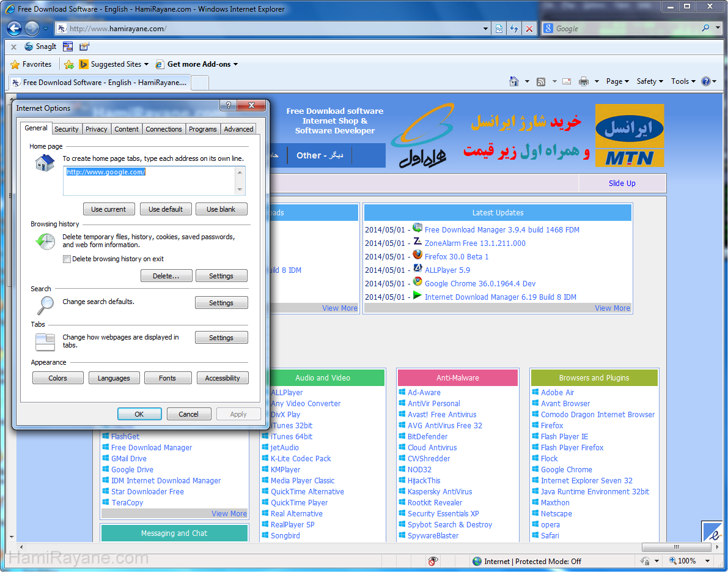Image resolution: width=728 pixels, height=572 pixels.
Task: Click the home page address text field
Action: [154, 180]
